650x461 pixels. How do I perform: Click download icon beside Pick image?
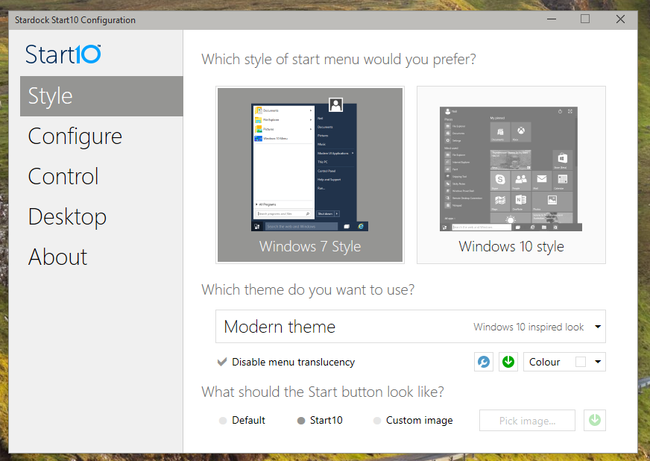pyautogui.click(x=595, y=420)
